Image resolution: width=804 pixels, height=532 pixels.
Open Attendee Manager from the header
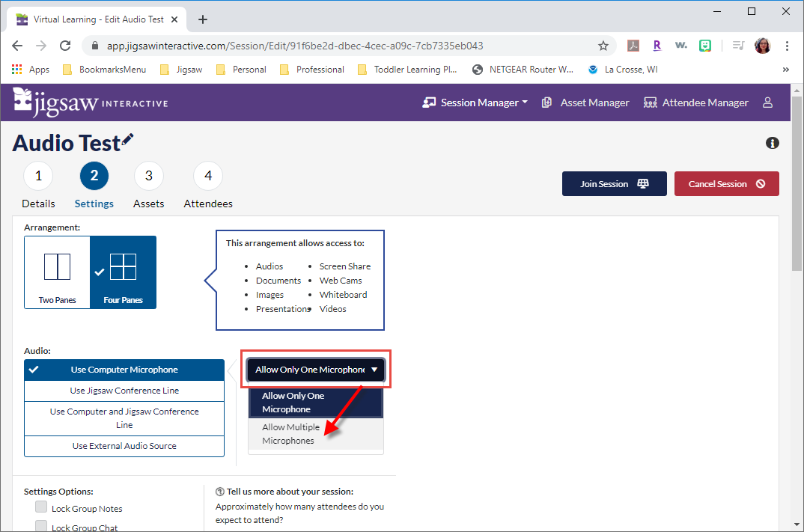pos(695,103)
